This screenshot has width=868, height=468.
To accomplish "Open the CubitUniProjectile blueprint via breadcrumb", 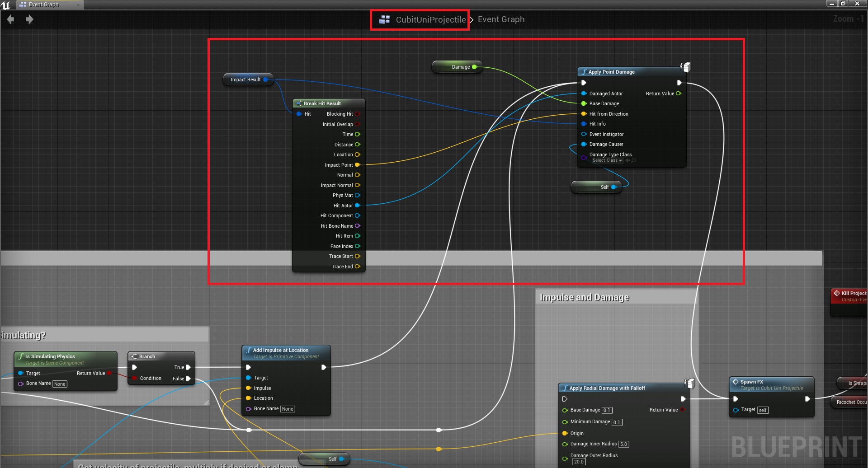I will click(x=431, y=19).
